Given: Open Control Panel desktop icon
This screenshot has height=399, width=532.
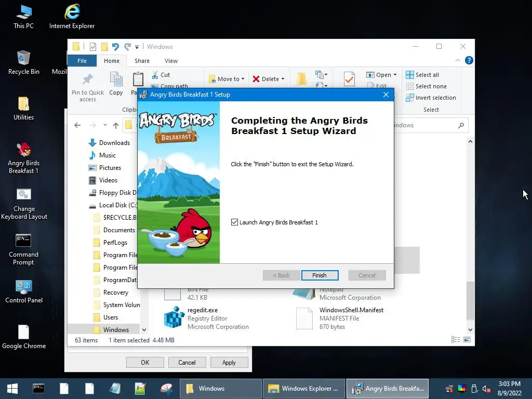Looking at the screenshot, I should [24, 292].
